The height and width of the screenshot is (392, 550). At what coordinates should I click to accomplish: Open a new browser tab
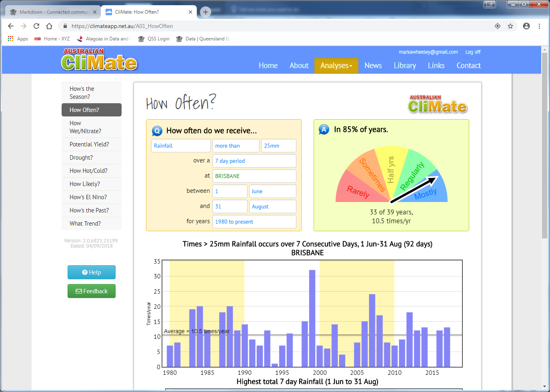point(205,12)
